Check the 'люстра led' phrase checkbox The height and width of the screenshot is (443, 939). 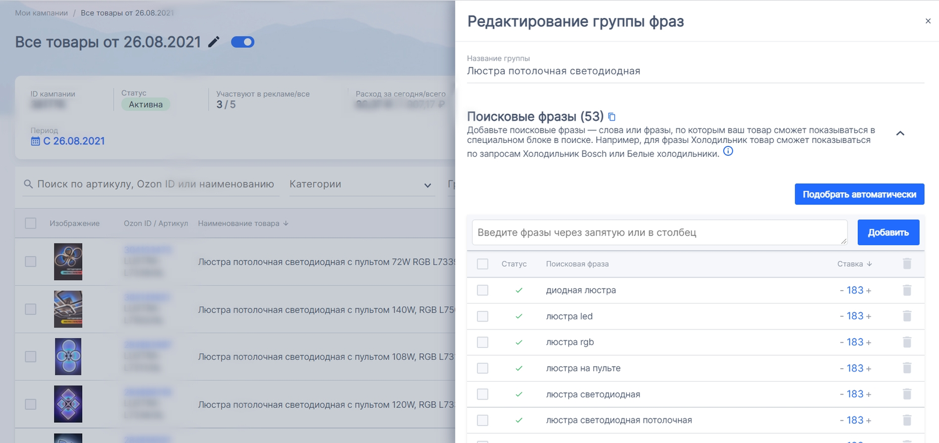tap(483, 316)
